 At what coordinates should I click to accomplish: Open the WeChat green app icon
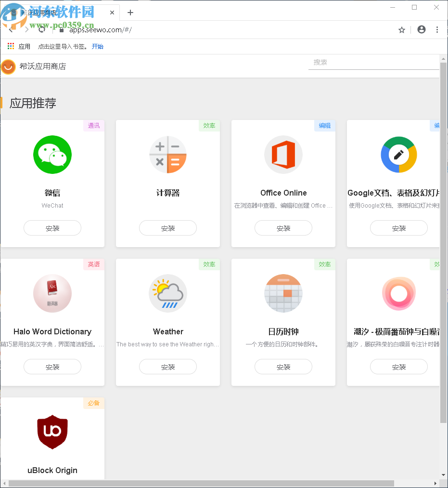[x=52, y=155]
